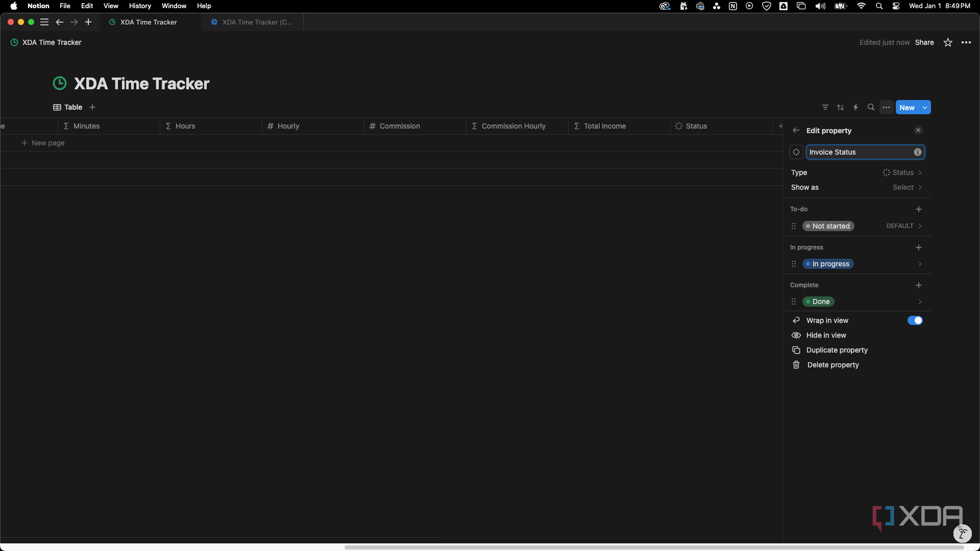Image resolution: width=980 pixels, height=551 pixels.
Task: Add an option to the Complete group
Action: click(919, 285)
